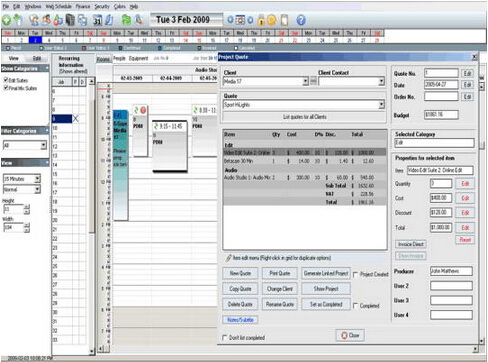Open the Quote dropdown Sport HiLights
The height and width of the screenshot is (362, 488).
pos(381,105)
